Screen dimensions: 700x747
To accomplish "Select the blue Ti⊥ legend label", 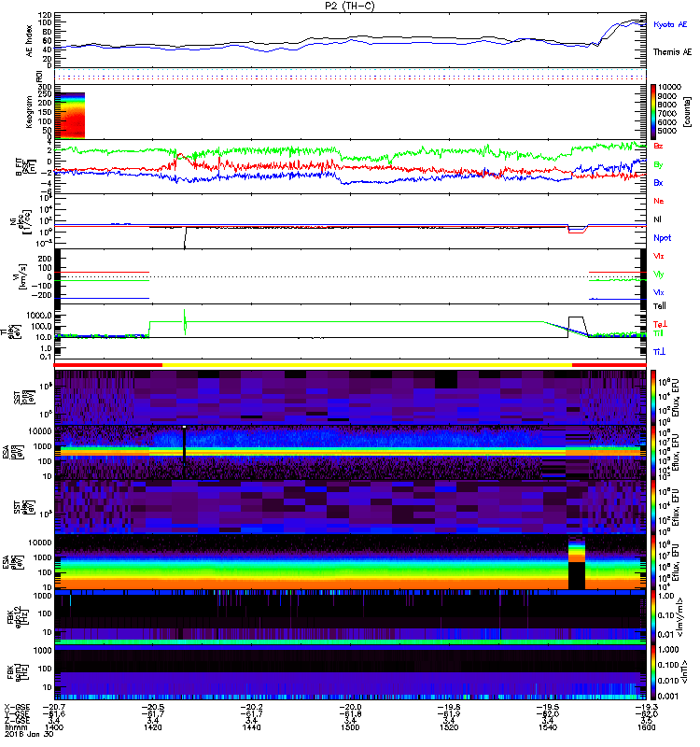I will pos(659,352).
